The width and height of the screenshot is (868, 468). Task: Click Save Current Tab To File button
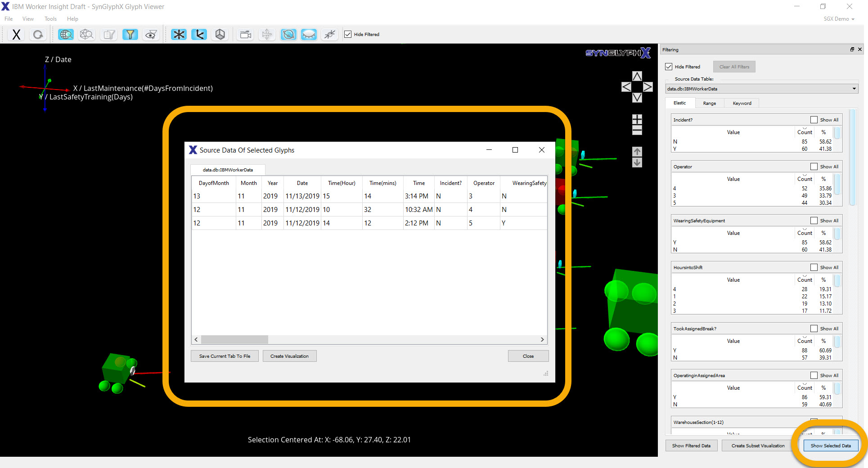tap(225, 356)
